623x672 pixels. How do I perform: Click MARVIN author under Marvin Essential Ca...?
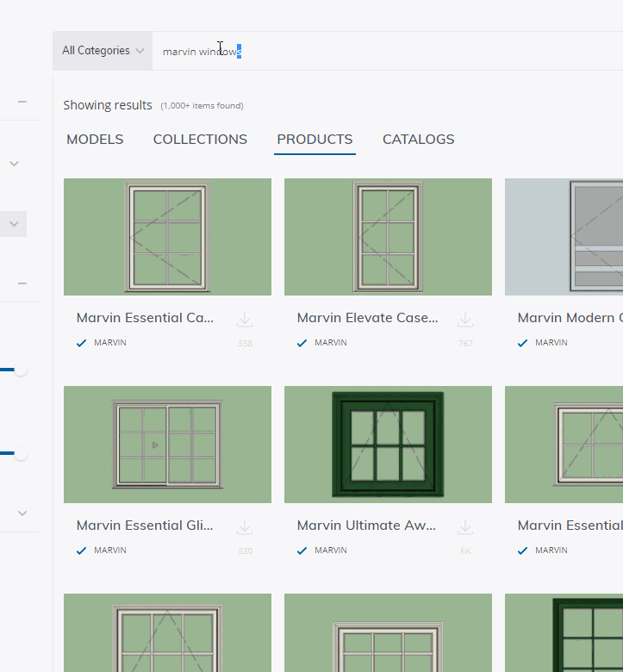click(110, 343)
